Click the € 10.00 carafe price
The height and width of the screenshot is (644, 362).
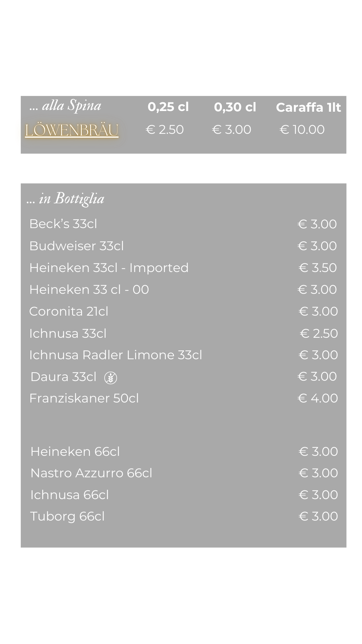(x=302, y=129)
